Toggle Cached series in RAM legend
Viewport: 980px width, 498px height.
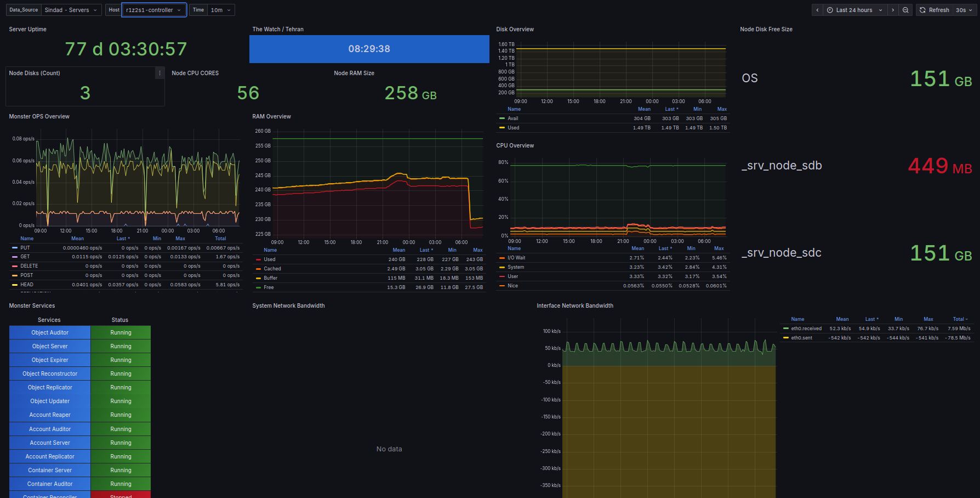coord(272,269)
